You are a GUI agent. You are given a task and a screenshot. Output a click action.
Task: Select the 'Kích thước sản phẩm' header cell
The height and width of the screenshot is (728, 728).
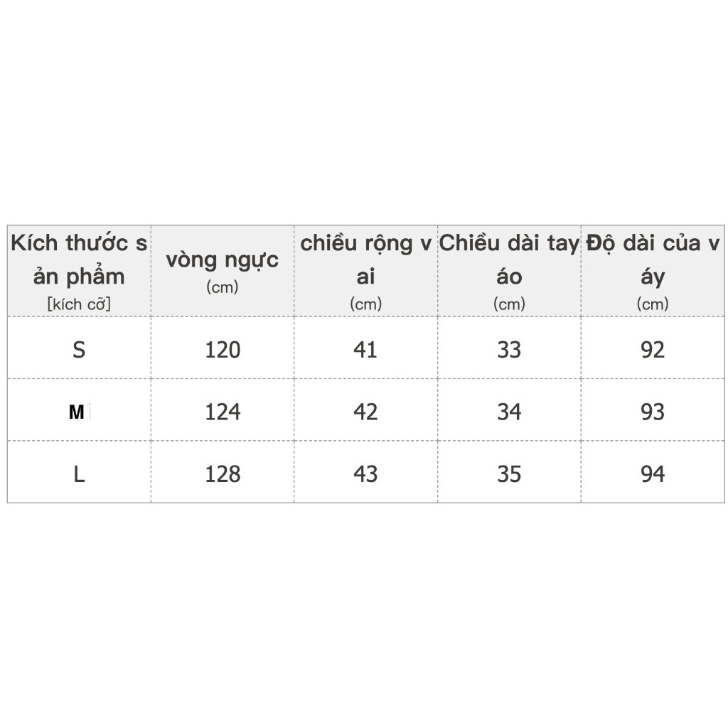(79, 271)
